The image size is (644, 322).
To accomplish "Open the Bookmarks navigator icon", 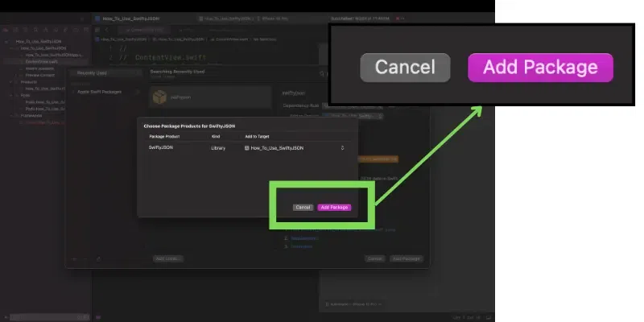I will pos(26,30).
